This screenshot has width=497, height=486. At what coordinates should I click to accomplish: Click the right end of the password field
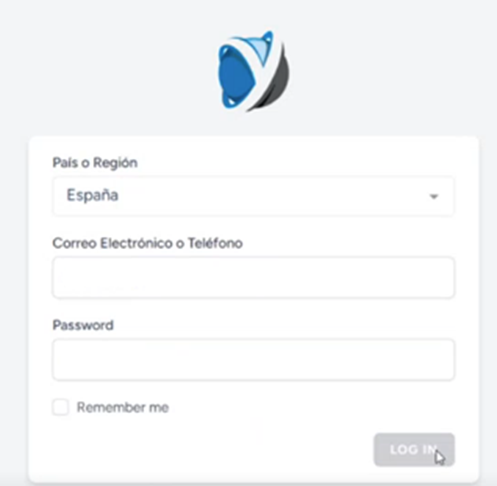(440, 360)
